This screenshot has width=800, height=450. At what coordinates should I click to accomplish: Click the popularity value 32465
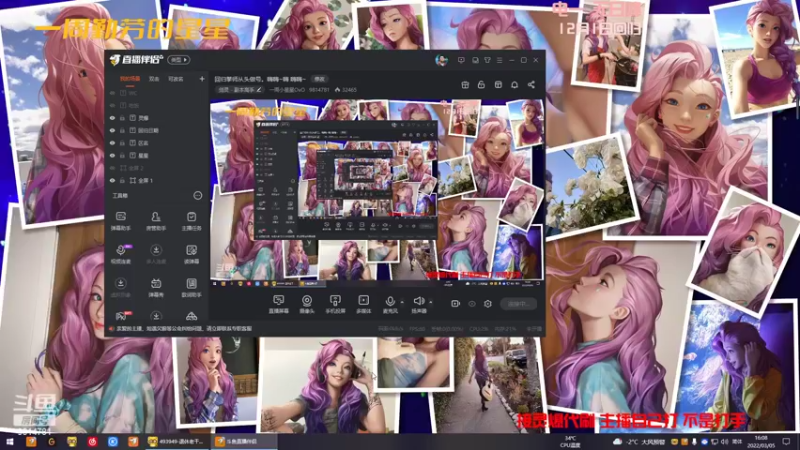pos(349,90)
